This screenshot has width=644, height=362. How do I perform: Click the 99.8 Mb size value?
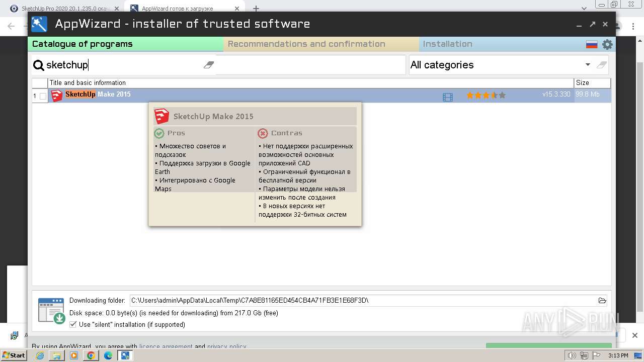[x=588, y=95]
